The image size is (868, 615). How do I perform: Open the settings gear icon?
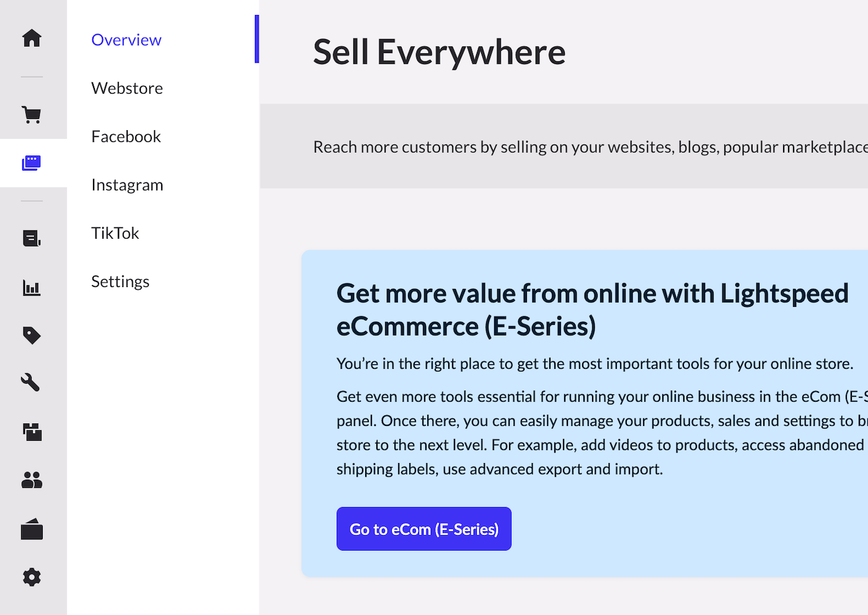32,577
